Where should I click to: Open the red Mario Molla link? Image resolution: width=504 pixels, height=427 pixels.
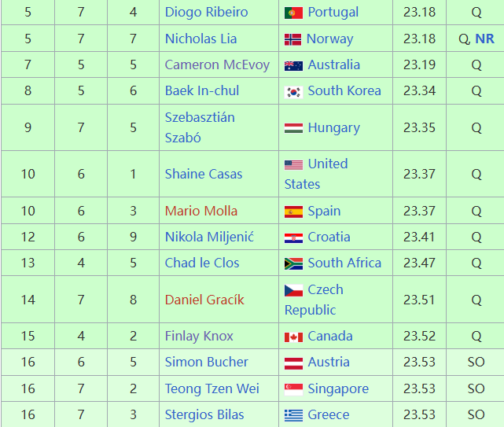pyautogui.click(x=201, y=212)
